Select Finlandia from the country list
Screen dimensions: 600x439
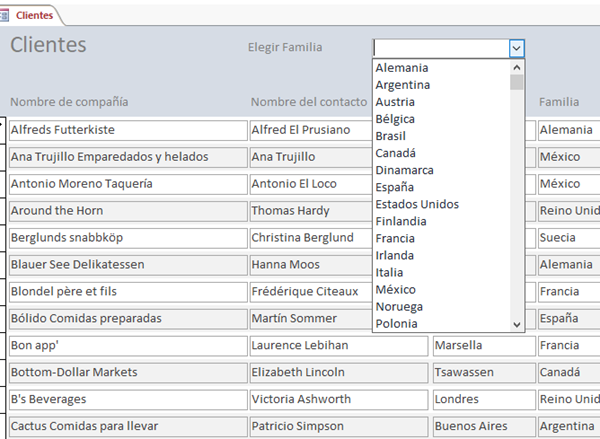pyautogui.click(x=401, y=221)
